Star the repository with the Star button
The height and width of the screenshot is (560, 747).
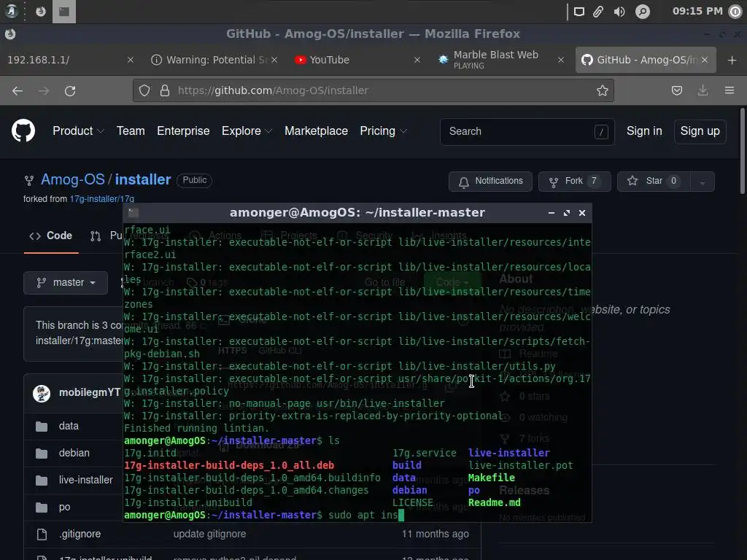(x=654, y=182)
